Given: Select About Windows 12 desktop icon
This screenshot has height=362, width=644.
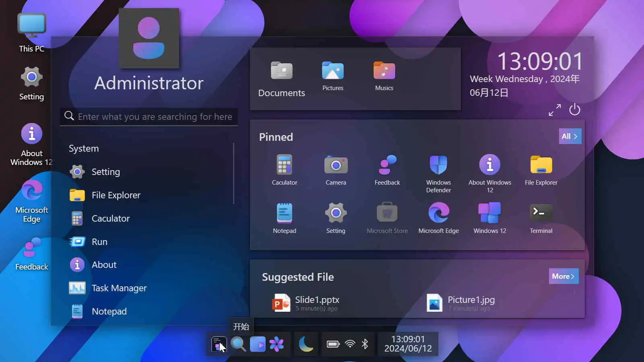Looking at the screenshot, I should [31, 145].
